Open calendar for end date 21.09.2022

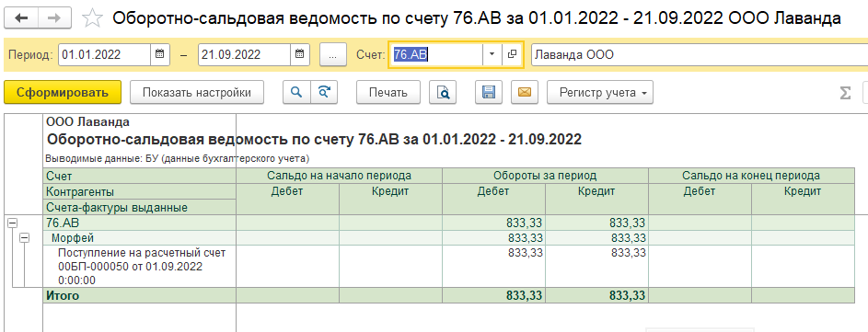tap(299, 55)
